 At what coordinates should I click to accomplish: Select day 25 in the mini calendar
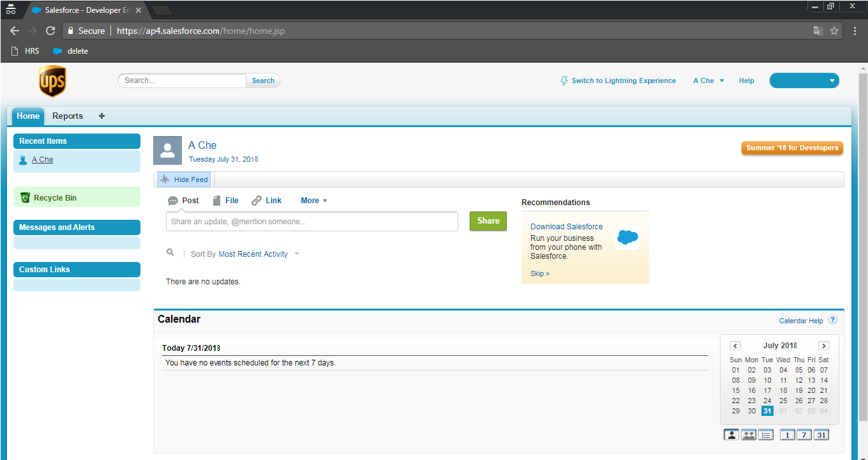(x=783, y=401)
